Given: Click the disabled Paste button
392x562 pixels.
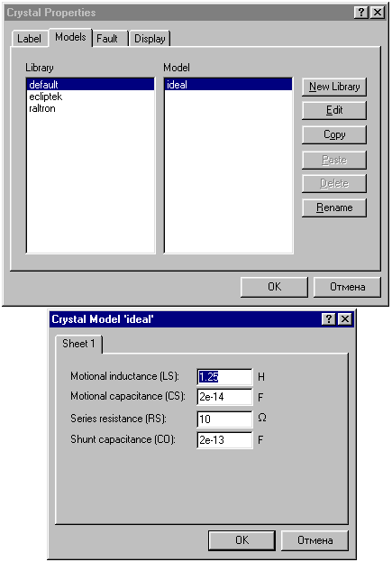Looking at the screenshot, I should coord(334,160).
